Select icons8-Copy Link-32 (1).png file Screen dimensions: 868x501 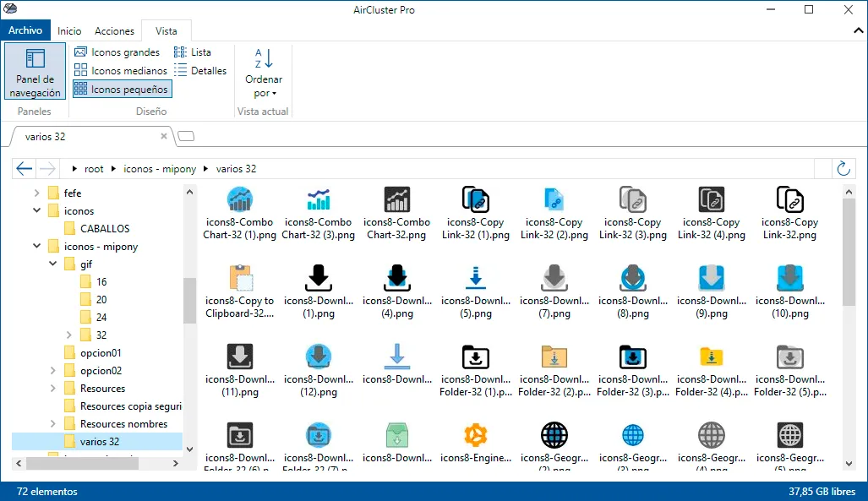[x=476, y=214]
